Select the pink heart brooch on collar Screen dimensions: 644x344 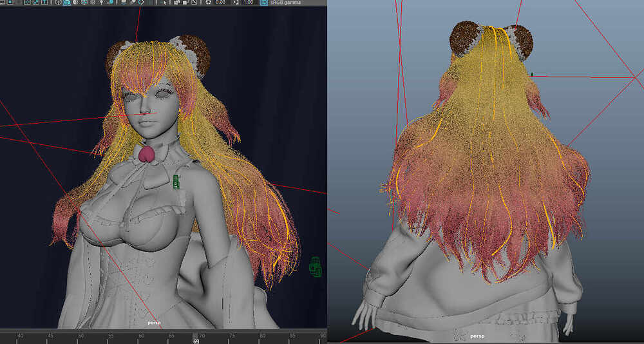[x=146, y=155]
